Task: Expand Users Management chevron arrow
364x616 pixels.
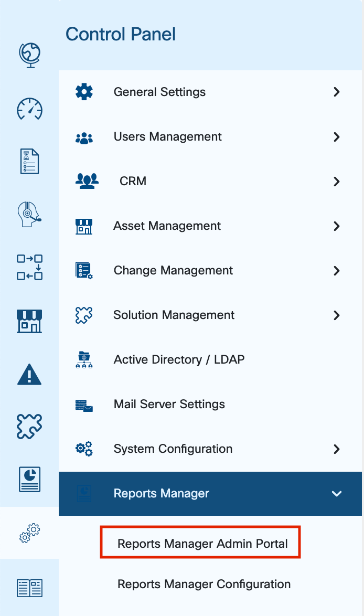Action: 337,137
